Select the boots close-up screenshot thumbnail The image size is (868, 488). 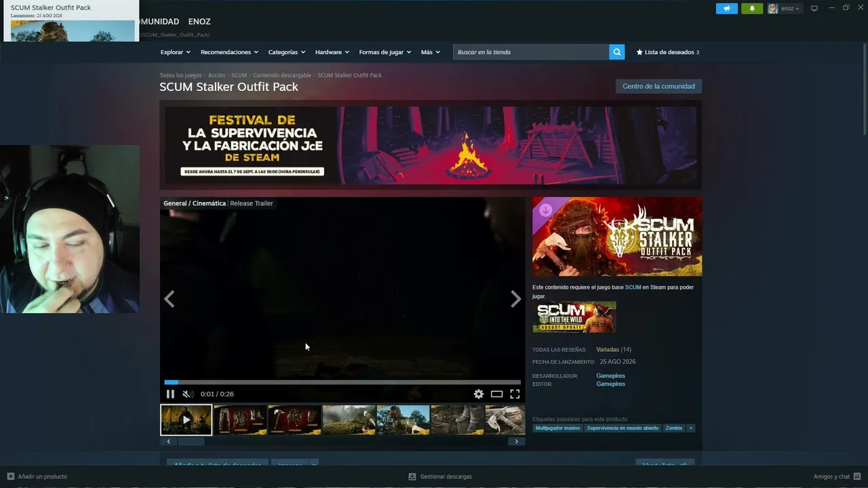(x=457, y=420)
